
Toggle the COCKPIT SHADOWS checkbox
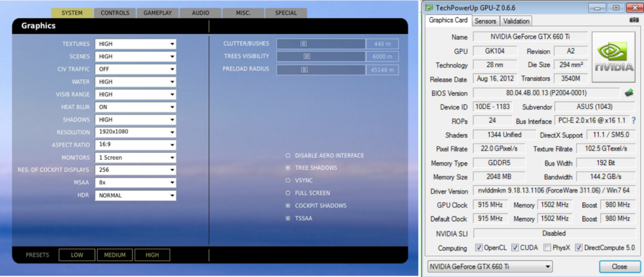tap(288, 205)
